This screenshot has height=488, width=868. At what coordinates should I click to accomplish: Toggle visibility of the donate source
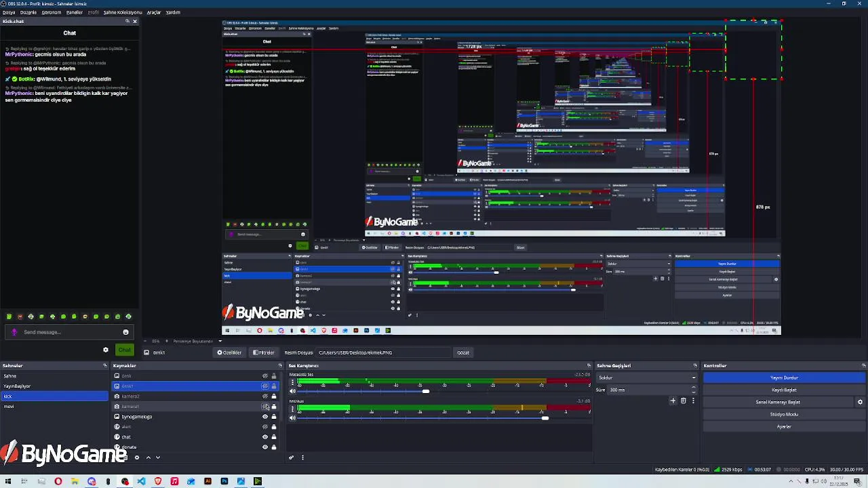[265, 447]
